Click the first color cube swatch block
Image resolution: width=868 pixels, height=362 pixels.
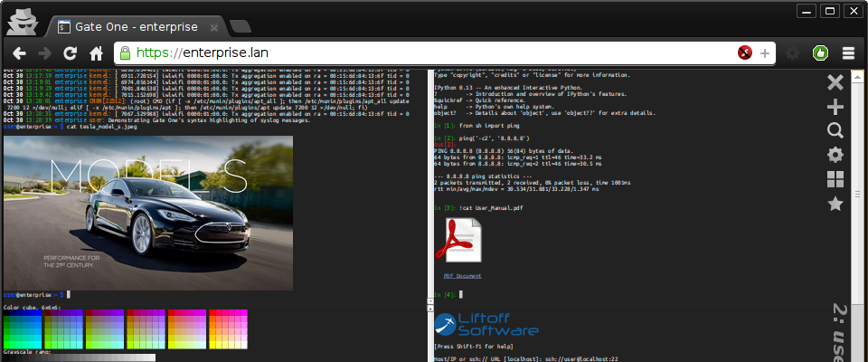pos(22,329)
